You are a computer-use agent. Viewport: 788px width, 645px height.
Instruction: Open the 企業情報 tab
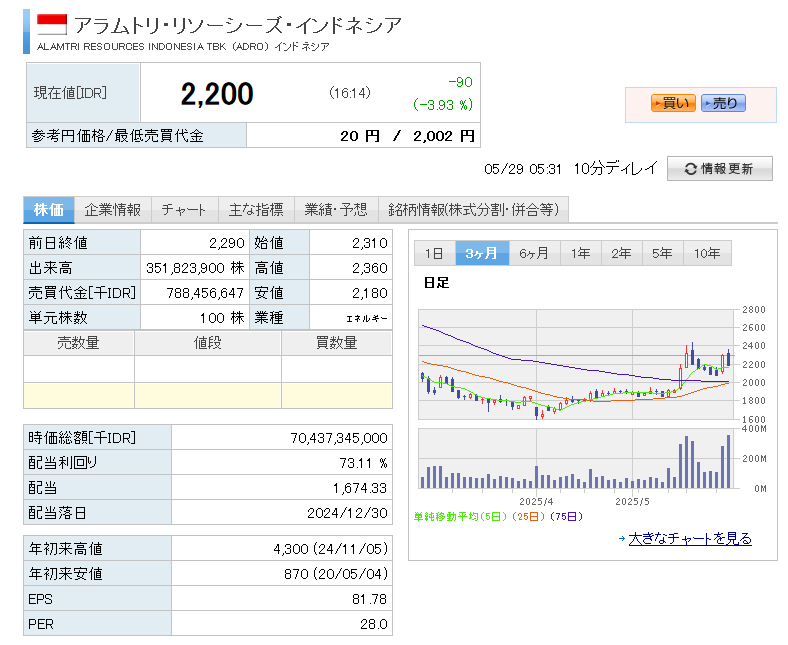click(113, 210)
